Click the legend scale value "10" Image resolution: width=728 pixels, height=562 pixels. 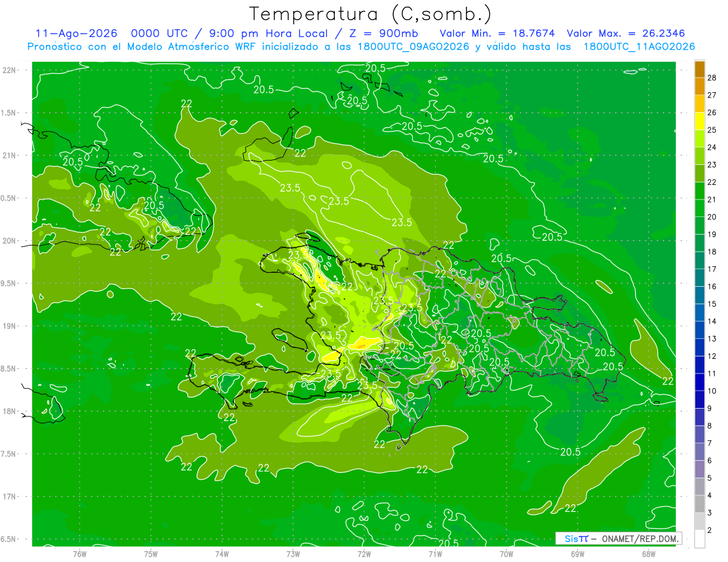click(x=712, y=391)
